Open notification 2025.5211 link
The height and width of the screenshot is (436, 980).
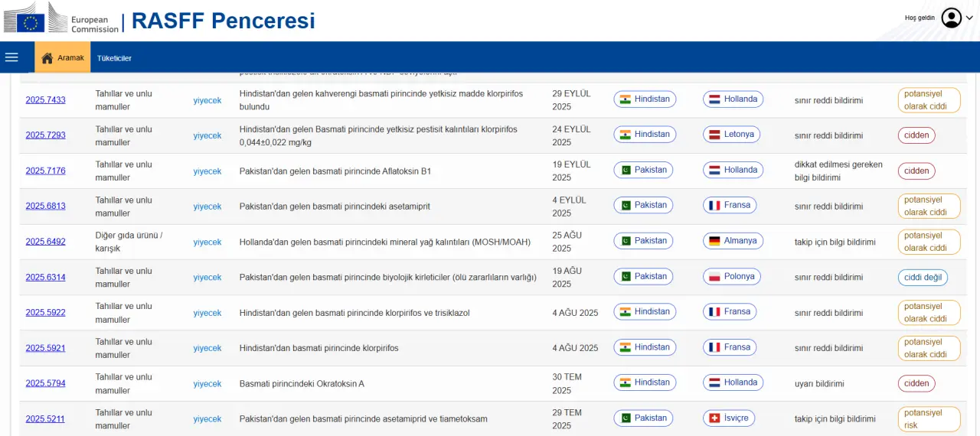pyautogui.click(x=45, y=419)
